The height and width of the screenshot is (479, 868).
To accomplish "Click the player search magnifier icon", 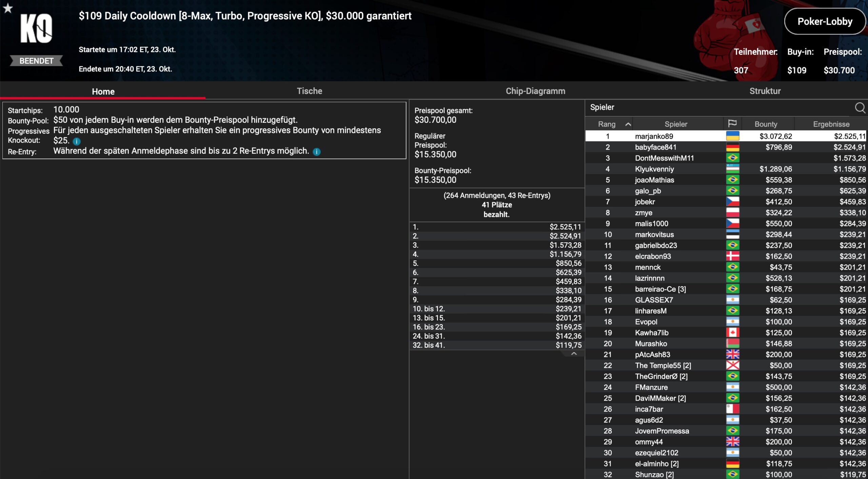I will 860,108.
